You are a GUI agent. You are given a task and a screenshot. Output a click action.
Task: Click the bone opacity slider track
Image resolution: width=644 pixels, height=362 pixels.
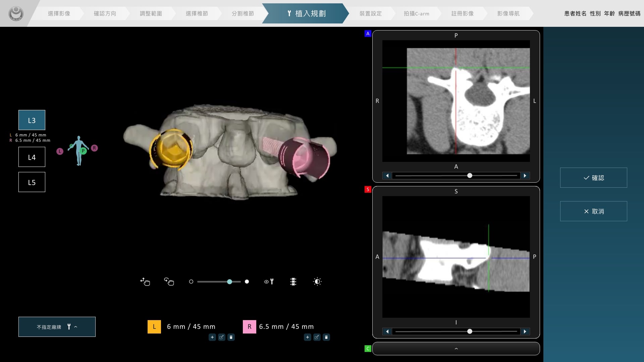[211, 282]
